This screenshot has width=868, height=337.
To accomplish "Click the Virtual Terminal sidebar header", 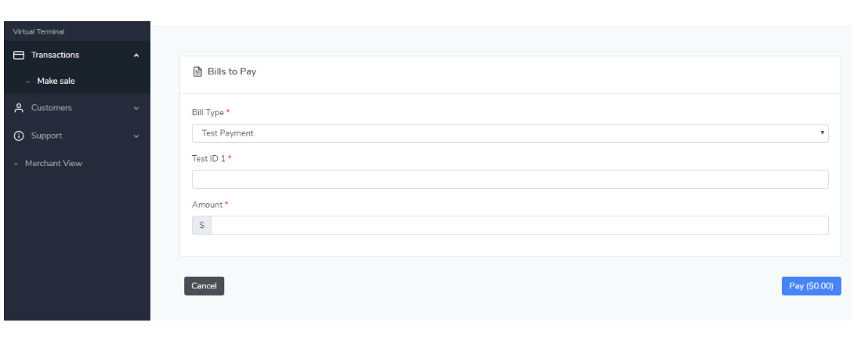I will click(38, 32).
